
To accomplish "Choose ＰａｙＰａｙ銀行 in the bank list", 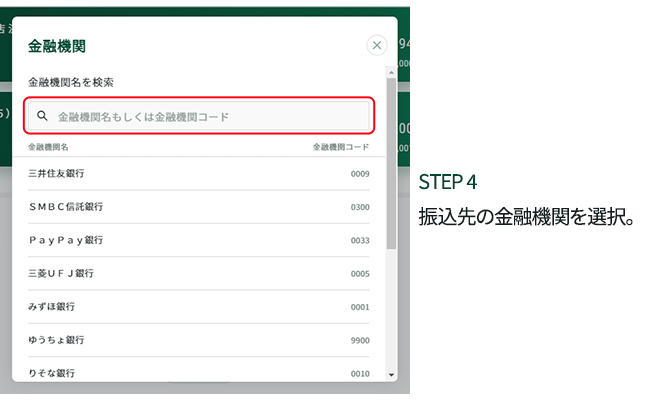I will (x=199, y=240).
